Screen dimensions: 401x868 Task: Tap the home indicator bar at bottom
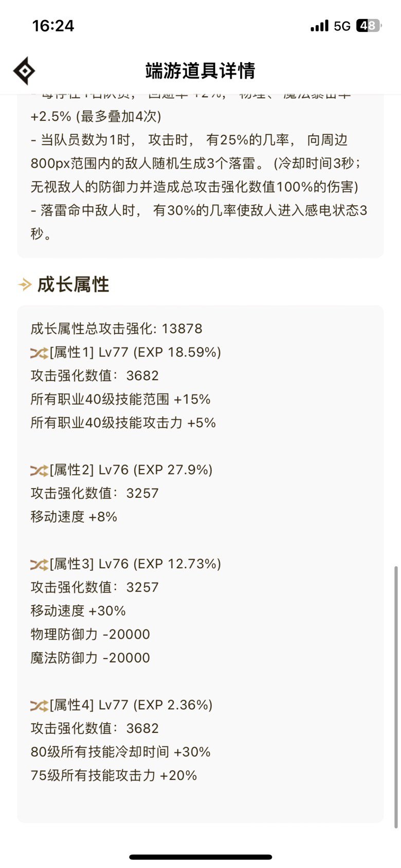(x=200, y=857)
